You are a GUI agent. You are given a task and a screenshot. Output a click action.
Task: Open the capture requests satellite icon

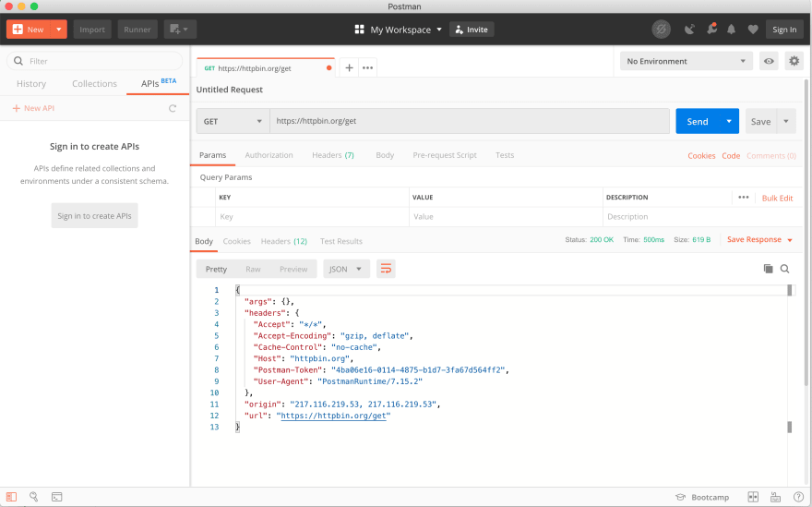[x=689, y=30]
